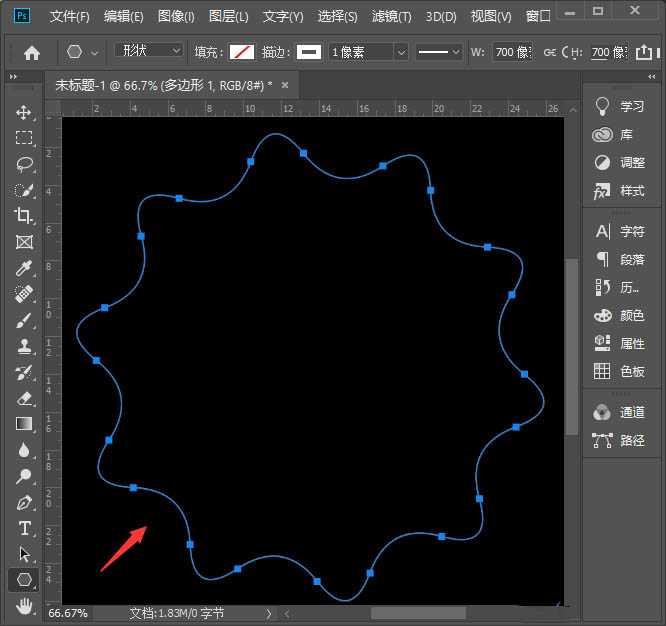Open the shape mode dropdown (形状)
This screenshot has width=666, height=626.
point(148,51)
